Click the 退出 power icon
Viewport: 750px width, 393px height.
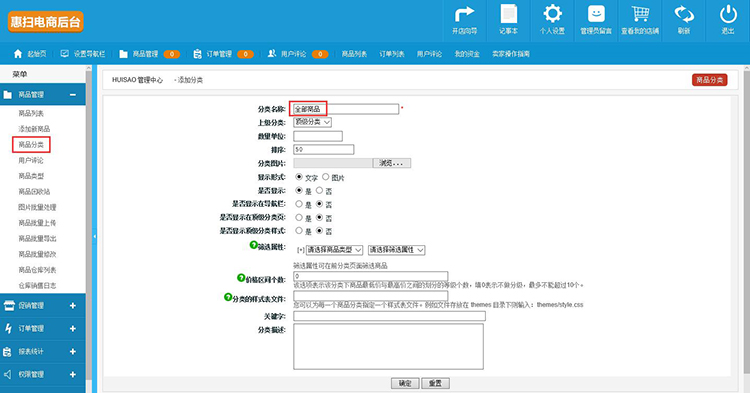point(728,14)
